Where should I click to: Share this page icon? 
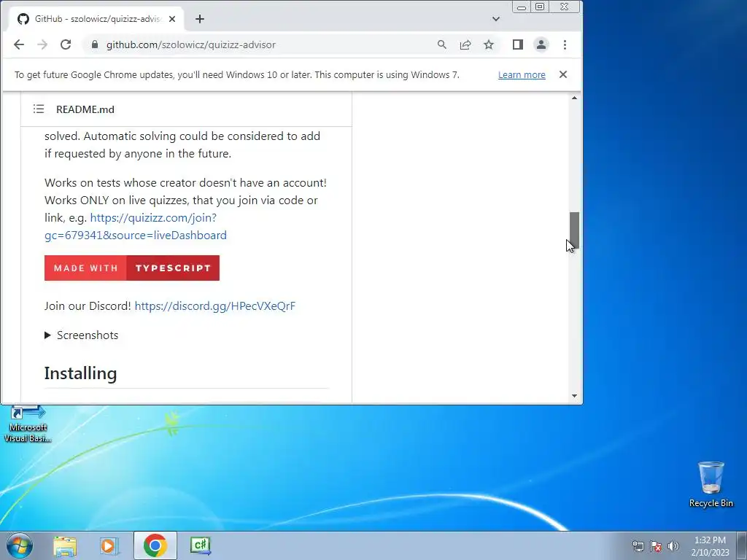click(465, 44)
